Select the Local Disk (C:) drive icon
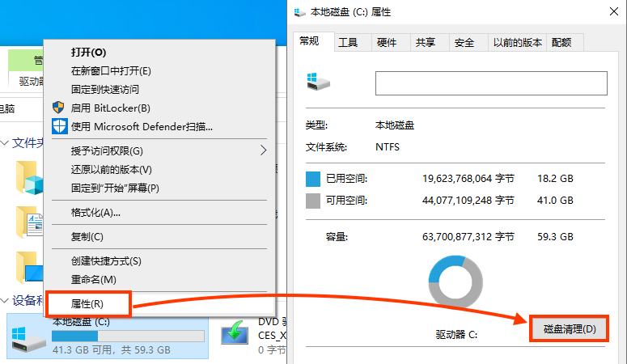Viewport: 627px width, 364px height. pyautogui.click(x=28, y=339)
